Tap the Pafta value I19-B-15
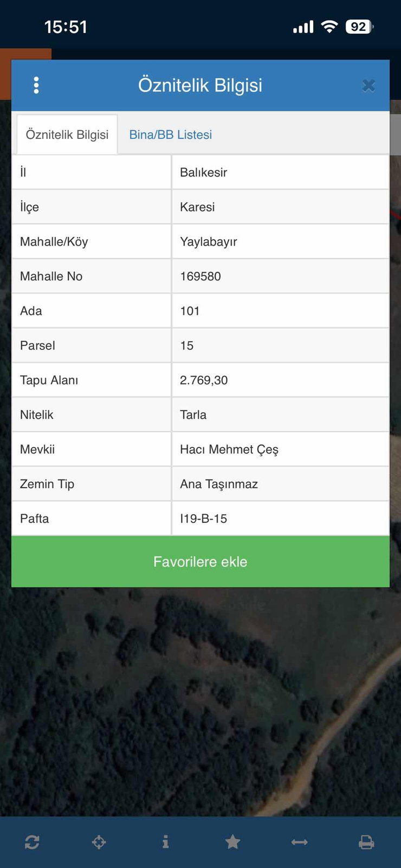401x868 pixels. click(203, 519)
